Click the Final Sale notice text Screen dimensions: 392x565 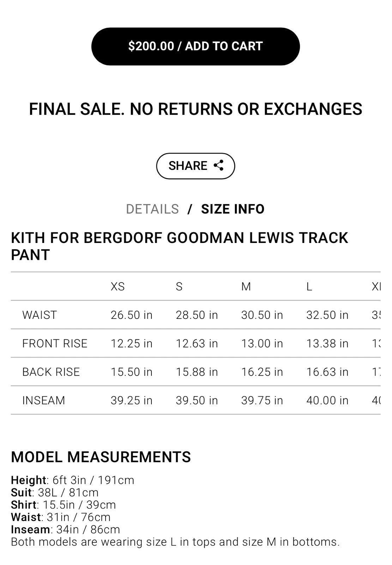[195, 109]
